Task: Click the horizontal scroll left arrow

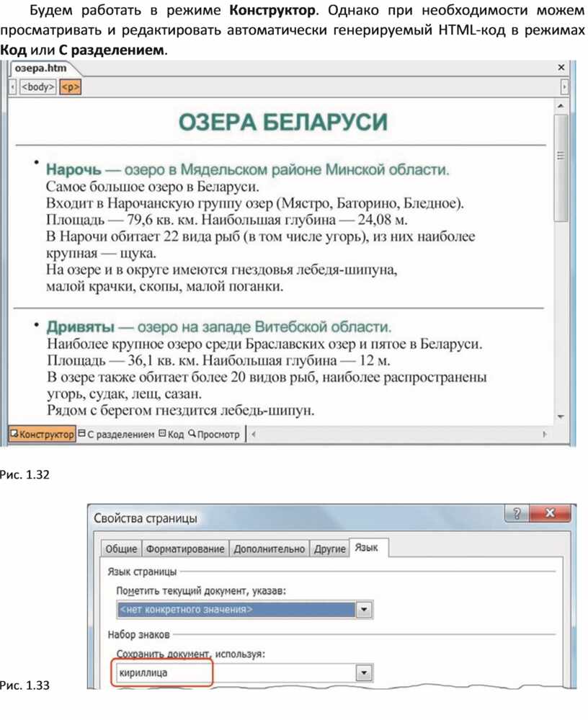Action: pyautogui.click(x=254, y=434)
